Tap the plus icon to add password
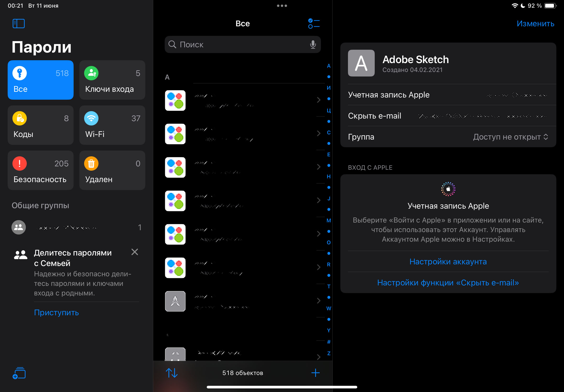Image resolution: width=564 pixels, height=392 pixels. [315, 373]
